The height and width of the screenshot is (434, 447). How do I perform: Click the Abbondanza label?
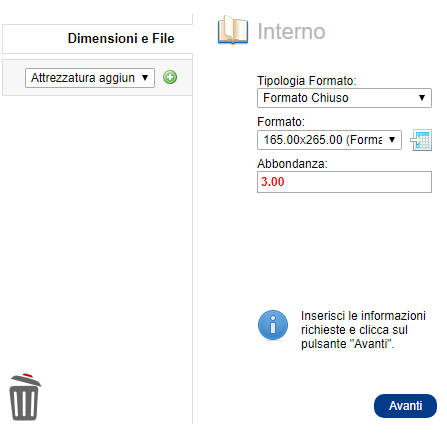(292, 164)
